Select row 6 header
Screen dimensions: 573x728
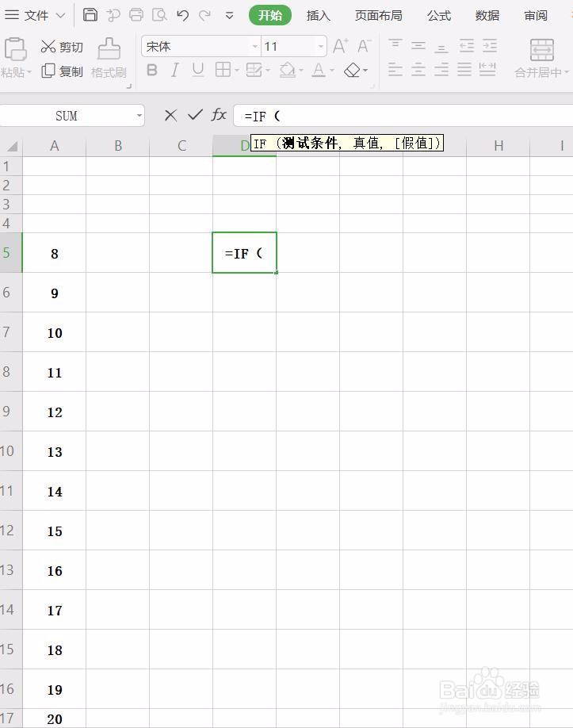10,292
